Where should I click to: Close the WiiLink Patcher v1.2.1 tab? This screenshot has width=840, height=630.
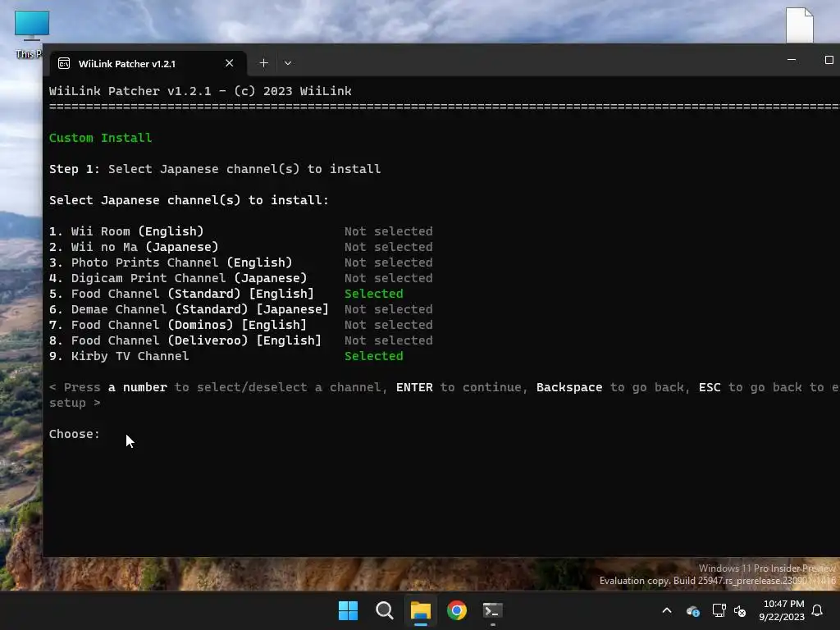click(230, 63)
